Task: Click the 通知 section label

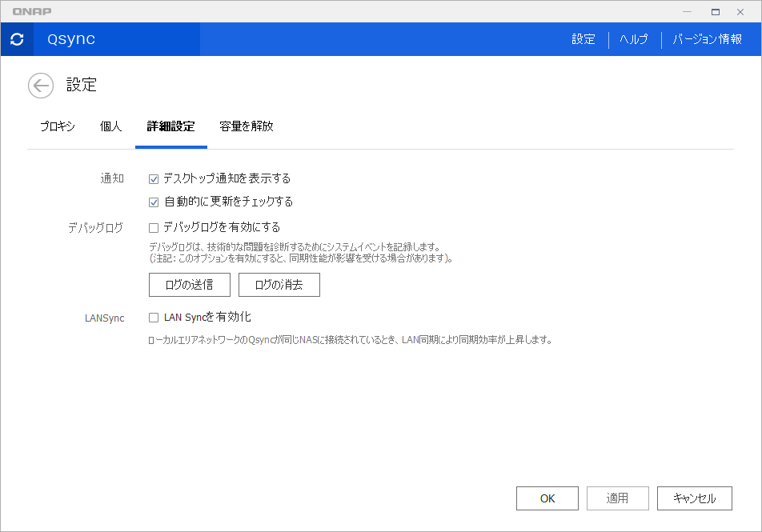Action: (x=112, y=178)
